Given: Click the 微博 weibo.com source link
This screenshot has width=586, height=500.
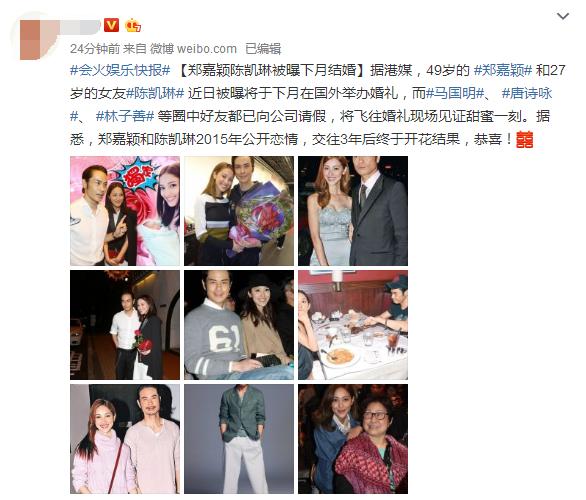Looking at the screenshot, I should tap(193, 49).
